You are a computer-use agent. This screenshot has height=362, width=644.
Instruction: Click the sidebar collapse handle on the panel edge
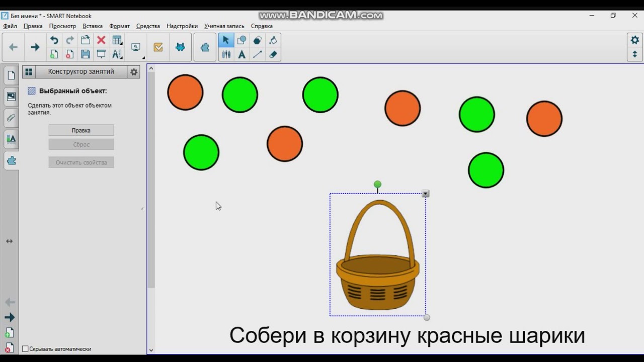pos(142,209)
